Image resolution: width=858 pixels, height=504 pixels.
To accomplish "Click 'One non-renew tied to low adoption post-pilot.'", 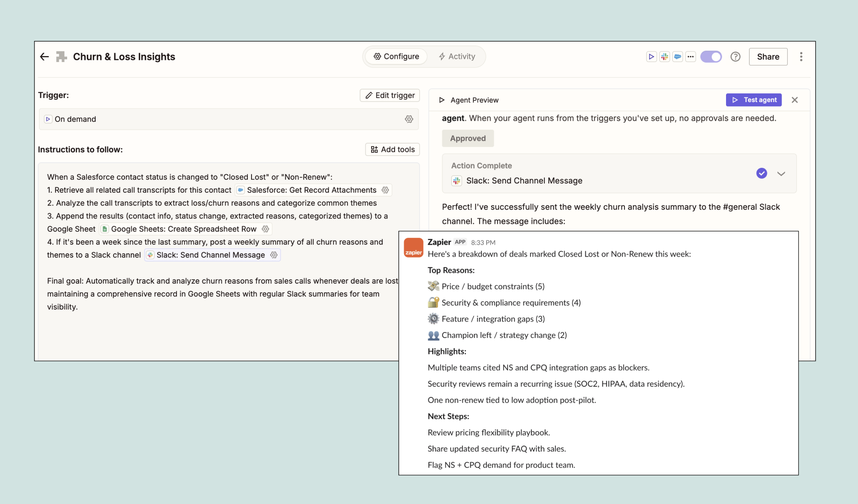I will (x=512, y=400).
